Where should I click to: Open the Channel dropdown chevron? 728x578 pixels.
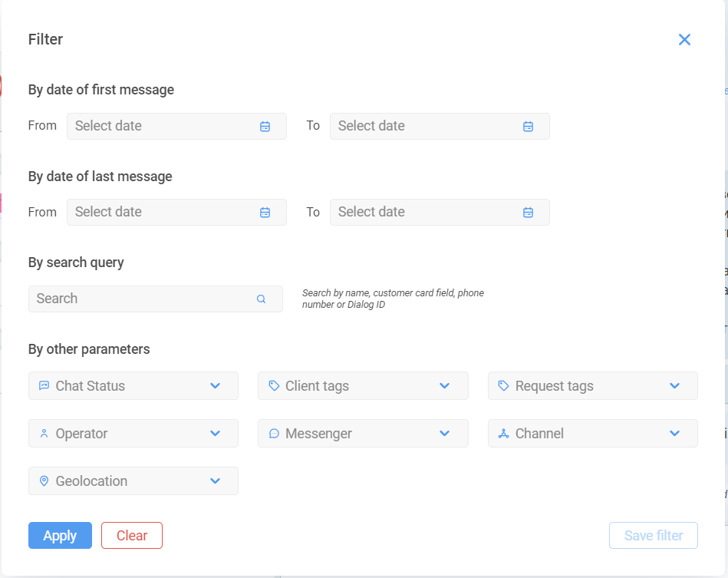click(674, 434)
